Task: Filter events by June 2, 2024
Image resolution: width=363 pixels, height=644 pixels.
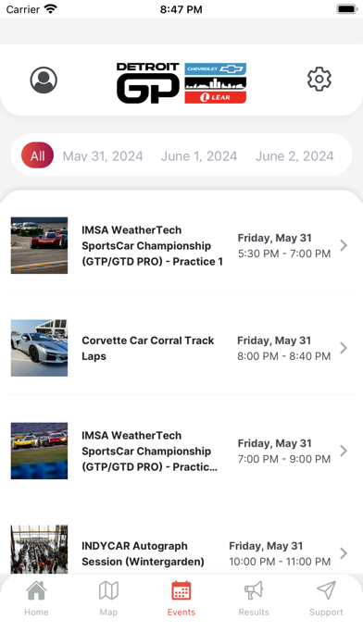Action: (x=294, y=156)
